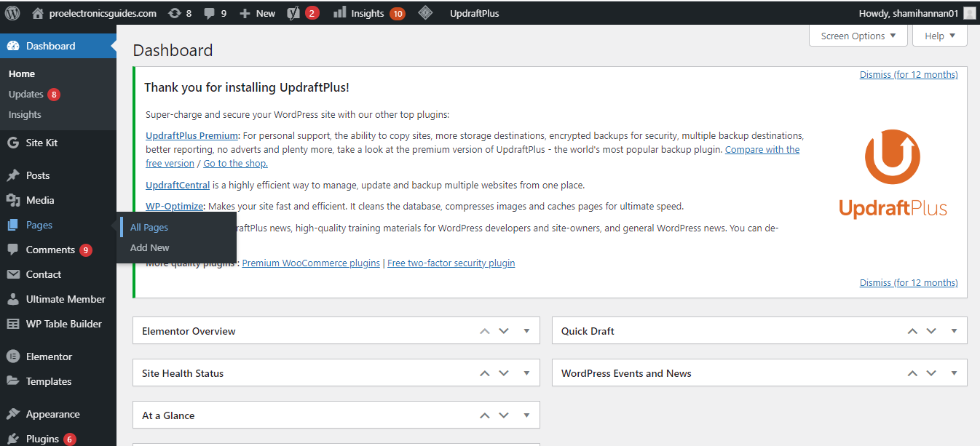Select All Pages from Pages submenu
This screenshot has width=980, height=446.
(149, 228)
